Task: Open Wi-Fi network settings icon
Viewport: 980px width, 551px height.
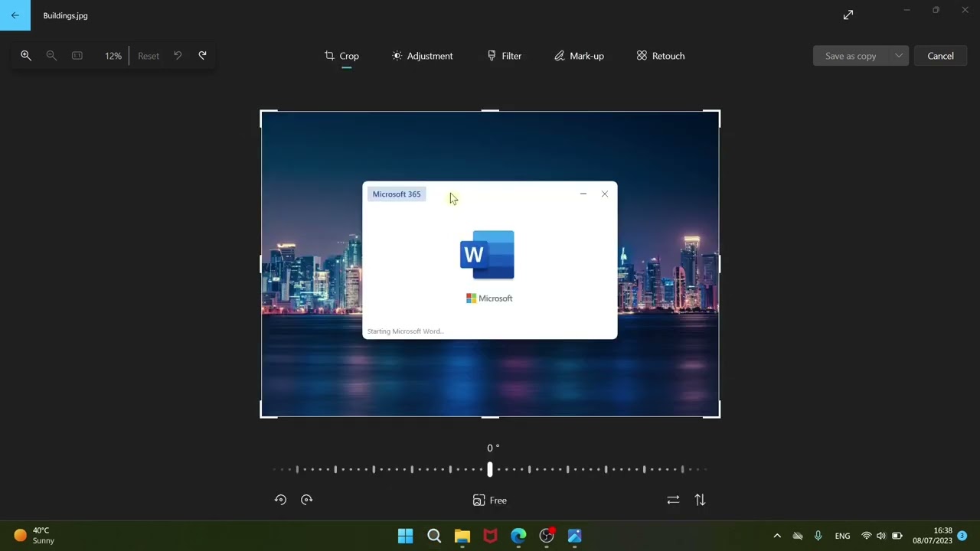Action: pos(867,536)
